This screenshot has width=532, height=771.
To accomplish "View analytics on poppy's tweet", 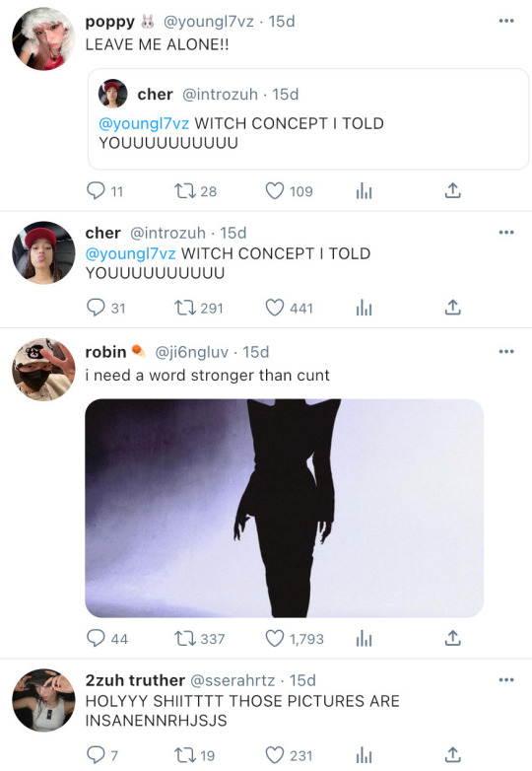I will tap(364, 191).
